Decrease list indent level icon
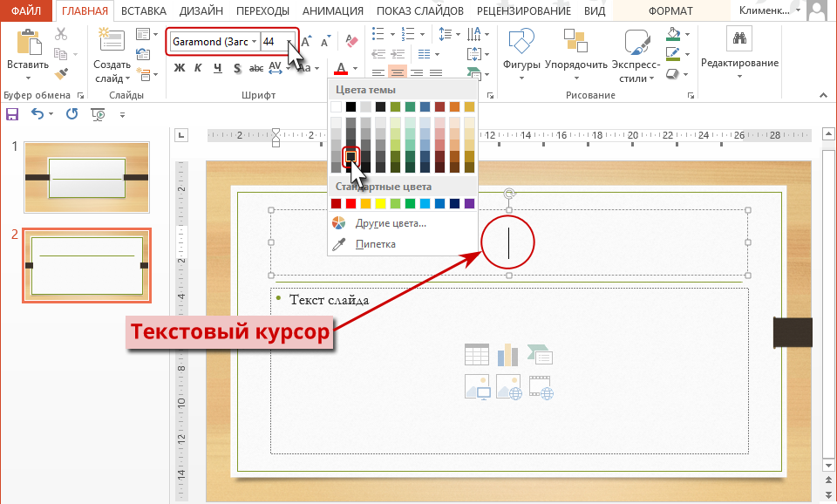This screenshot has height=504, width=837. coord(378,54)
